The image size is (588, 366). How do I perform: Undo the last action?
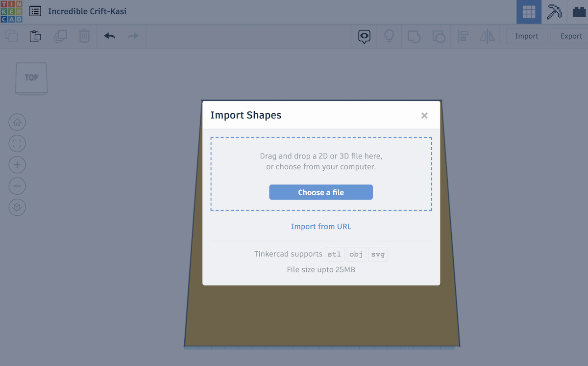(109, 36)
